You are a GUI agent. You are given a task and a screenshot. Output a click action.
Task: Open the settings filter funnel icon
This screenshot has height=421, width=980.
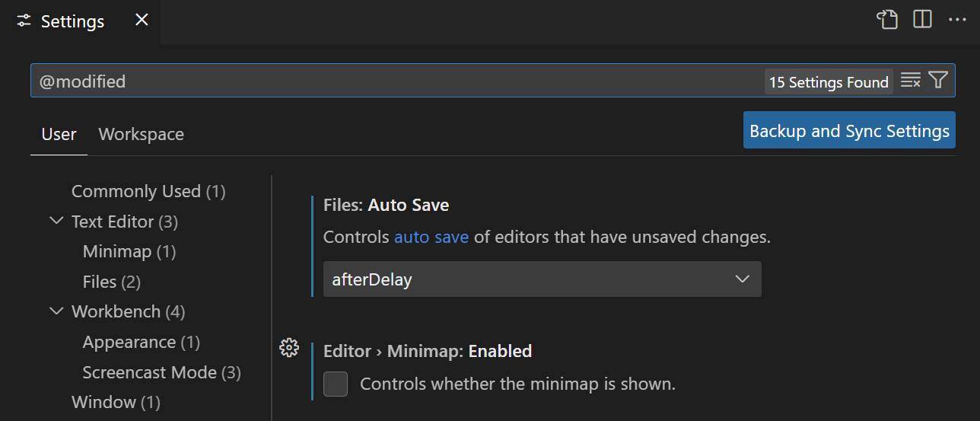[938, 81]
